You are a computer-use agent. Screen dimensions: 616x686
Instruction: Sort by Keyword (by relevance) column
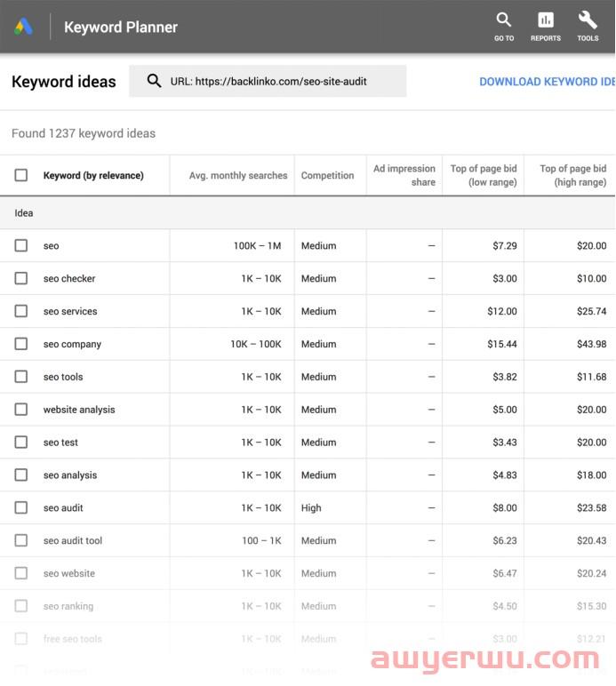[93, 176]
